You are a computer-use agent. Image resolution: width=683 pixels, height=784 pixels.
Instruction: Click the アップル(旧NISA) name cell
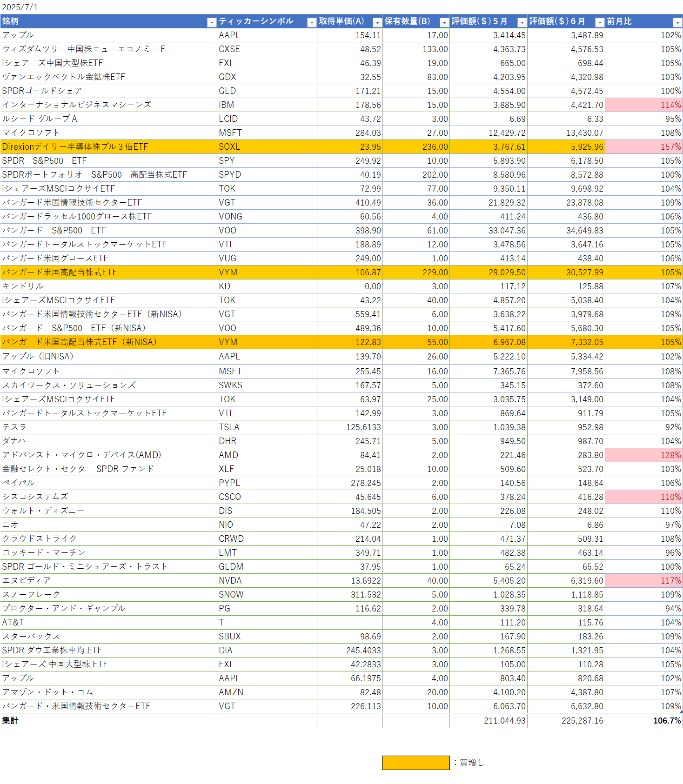(x=108, y=357)
